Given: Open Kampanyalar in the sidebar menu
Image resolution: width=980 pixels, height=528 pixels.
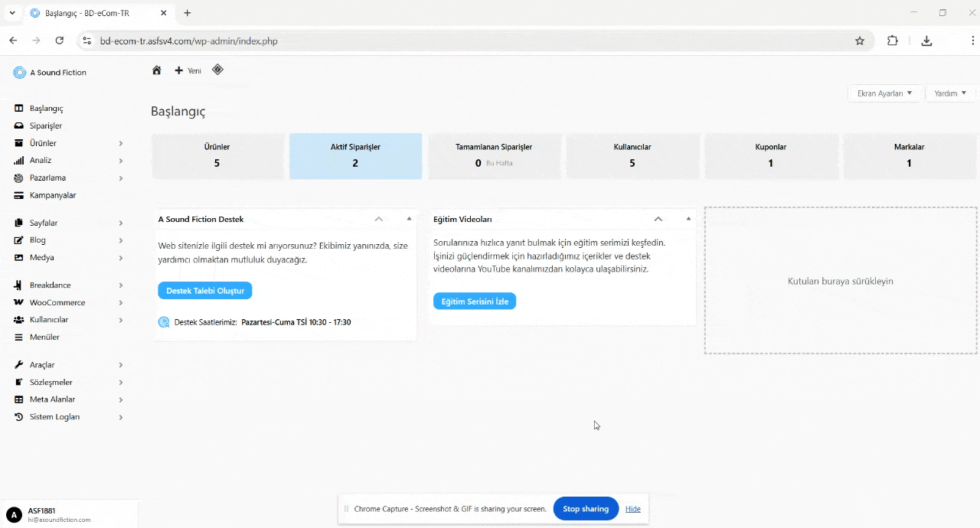Looking at the screenshot, I should coord(52,195).
